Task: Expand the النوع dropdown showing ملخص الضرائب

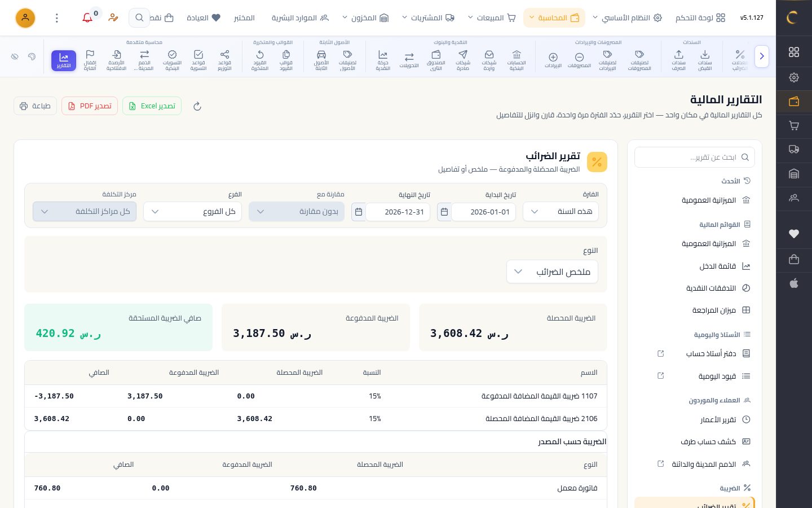Action: pos(553,272)
